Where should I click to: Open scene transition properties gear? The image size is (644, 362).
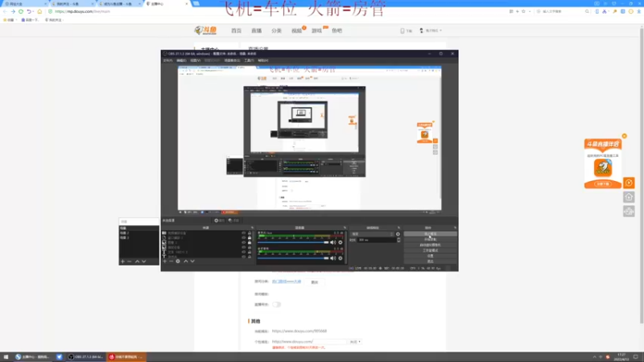[398, 234]
